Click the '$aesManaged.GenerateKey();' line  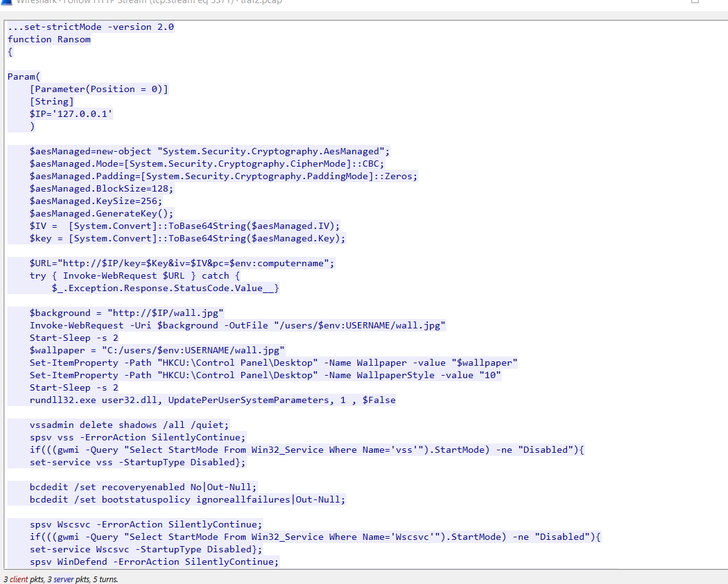click(101, 214)
